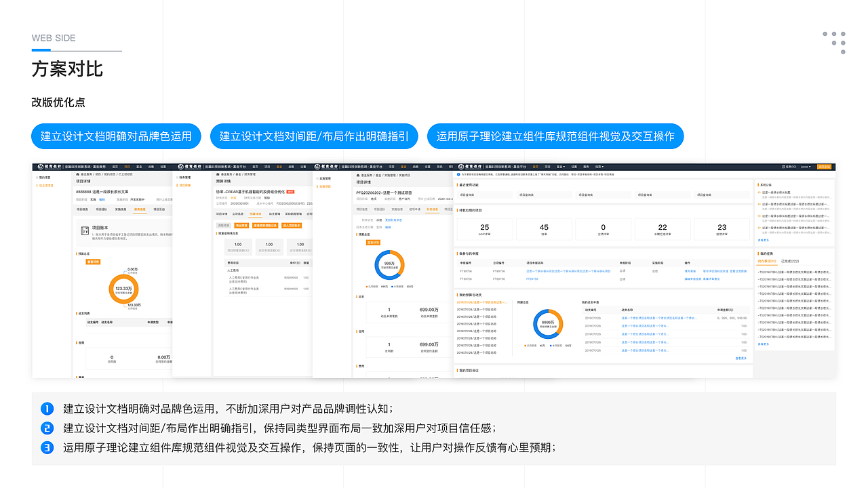Click 查看更多 under 我的任务 list
Viewport: 868px width, 488px height.
(x=763, y=344)
